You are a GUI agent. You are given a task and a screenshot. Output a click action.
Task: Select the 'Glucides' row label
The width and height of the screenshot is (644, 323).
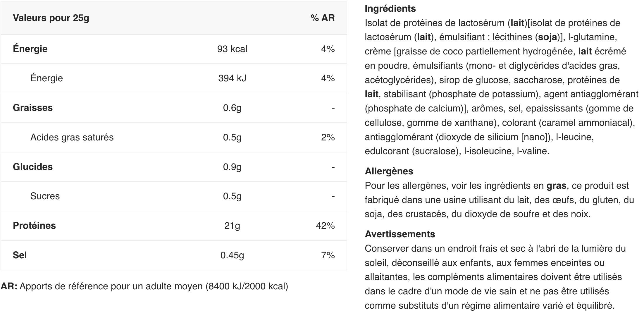[33, 167]
